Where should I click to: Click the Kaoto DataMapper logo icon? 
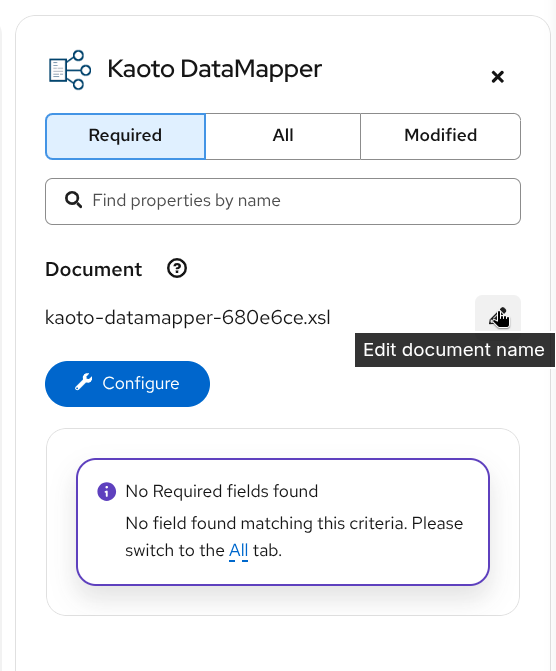70,70
